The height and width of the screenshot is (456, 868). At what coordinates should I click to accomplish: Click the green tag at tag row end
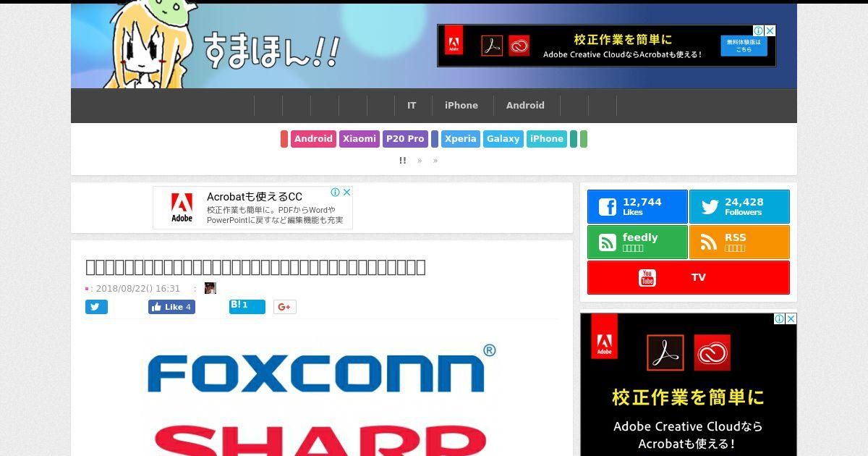tap(584, 139)
